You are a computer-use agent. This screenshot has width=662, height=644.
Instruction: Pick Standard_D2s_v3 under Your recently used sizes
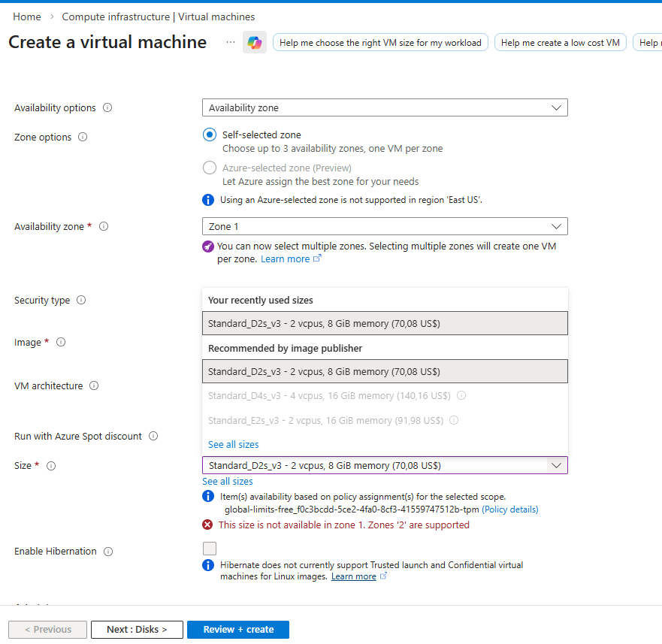[x=385, y=323]
